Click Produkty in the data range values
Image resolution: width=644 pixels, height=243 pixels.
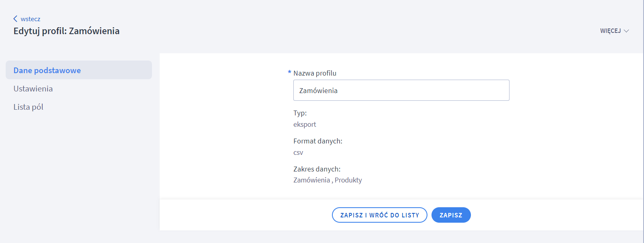[x=348, y=180]
